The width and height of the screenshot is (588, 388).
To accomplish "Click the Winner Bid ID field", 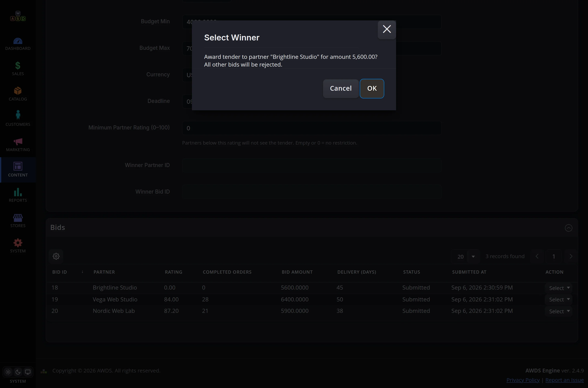I will click(x=312, y=192).
